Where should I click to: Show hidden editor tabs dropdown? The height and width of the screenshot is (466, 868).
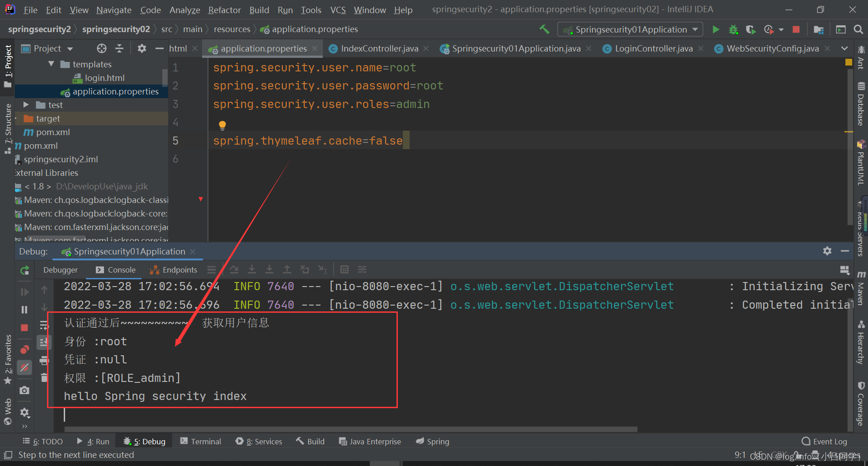pyautogui.click(x=844, y=48)
